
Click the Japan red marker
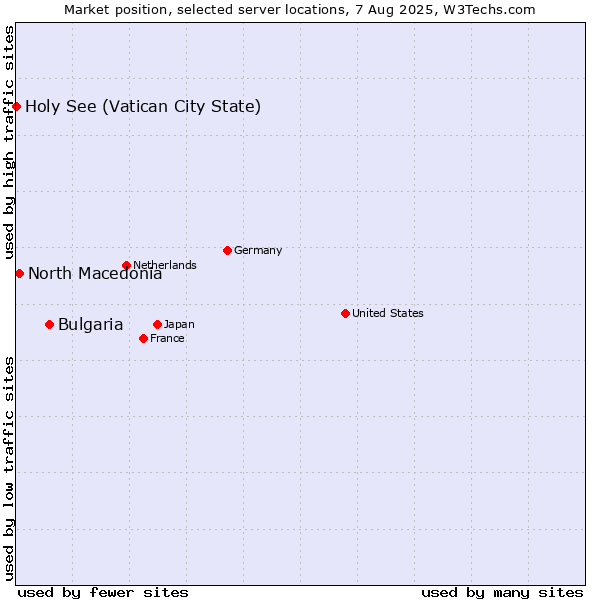157,324
